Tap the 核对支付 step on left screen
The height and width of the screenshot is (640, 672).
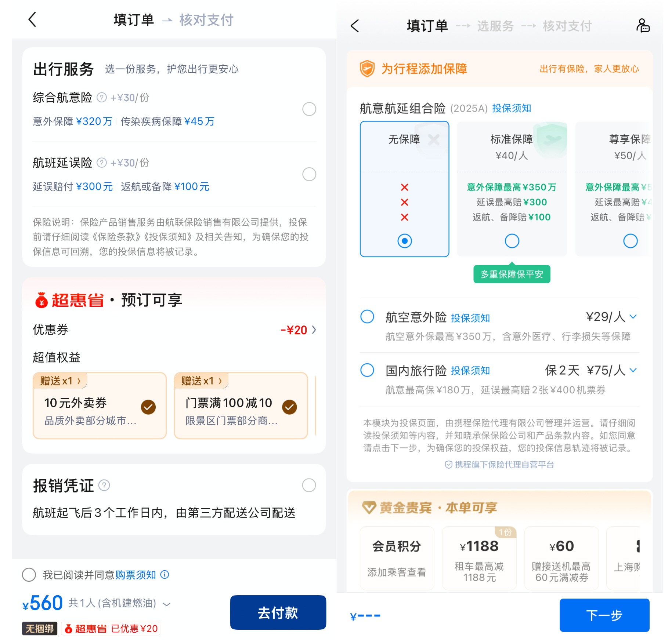pos(206,20)
